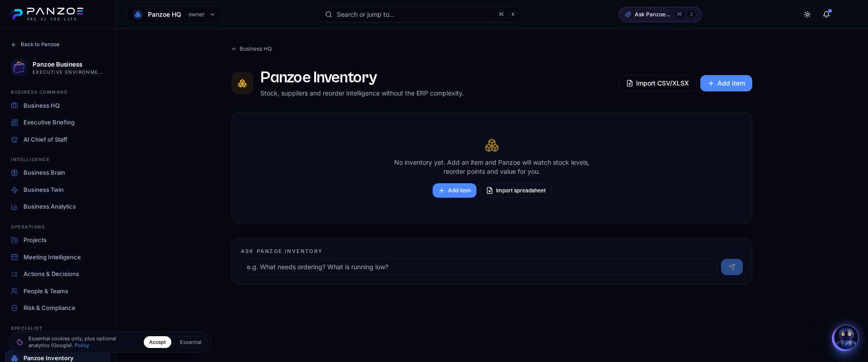Click the Executive Briefing sidebar icon
This screenshot has width=868, height=362.
(14, 123)
